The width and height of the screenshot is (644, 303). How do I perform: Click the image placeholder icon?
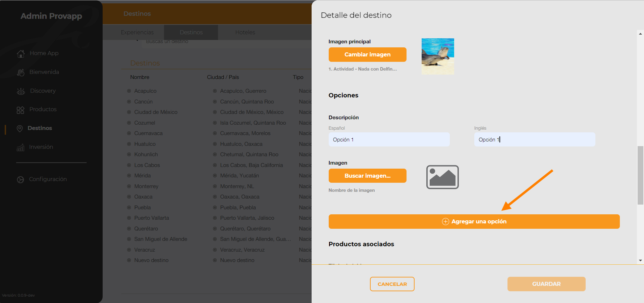point(442,177)
